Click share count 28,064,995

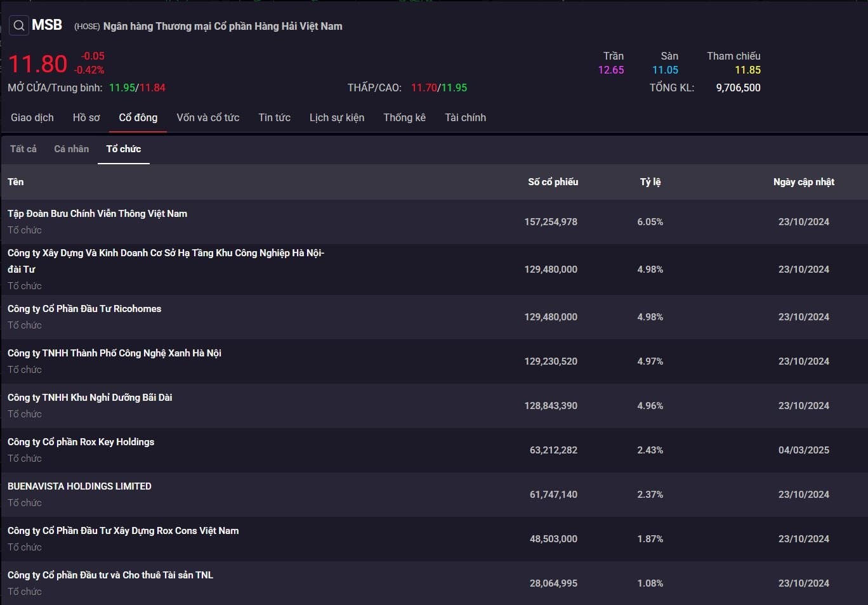553,583
